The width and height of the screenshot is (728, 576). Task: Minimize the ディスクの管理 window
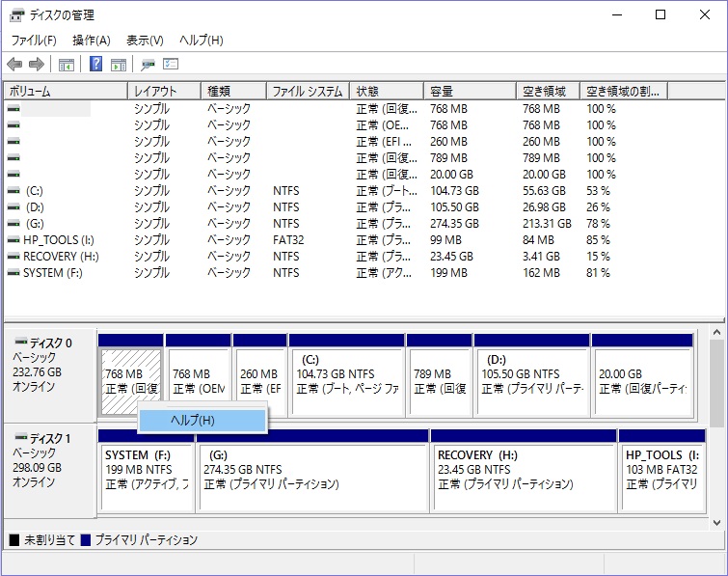pos(617,14)
